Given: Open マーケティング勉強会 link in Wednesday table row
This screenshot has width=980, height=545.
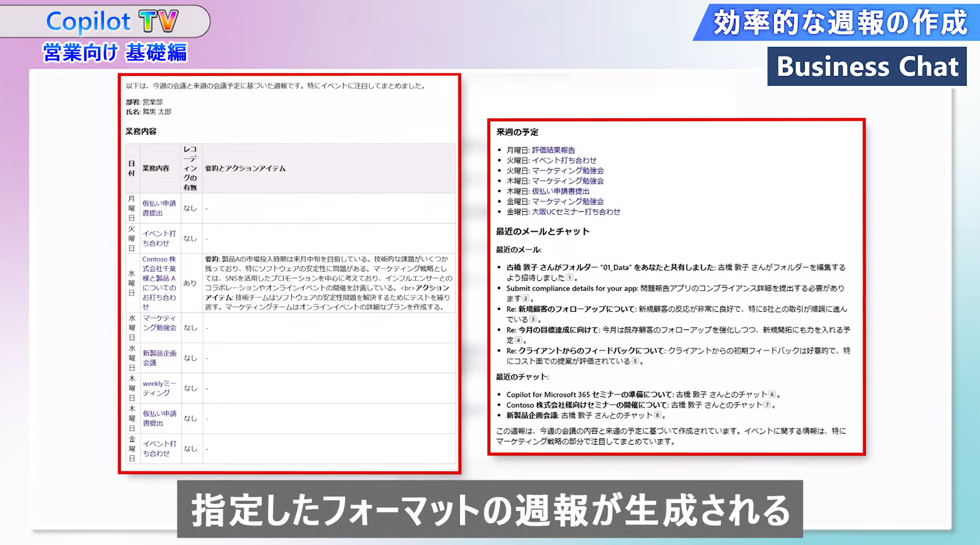Looking at the screenshot, I should (159, 323).
